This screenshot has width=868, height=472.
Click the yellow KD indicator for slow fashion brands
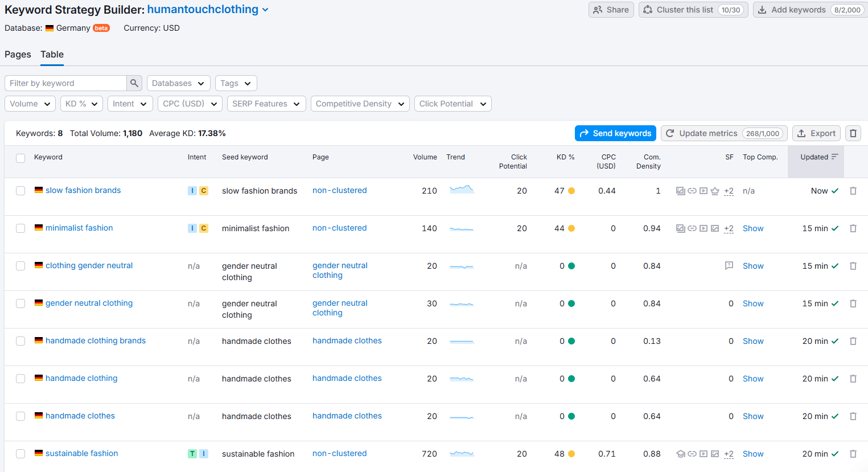pyautogui.click(x=571, y=191)
